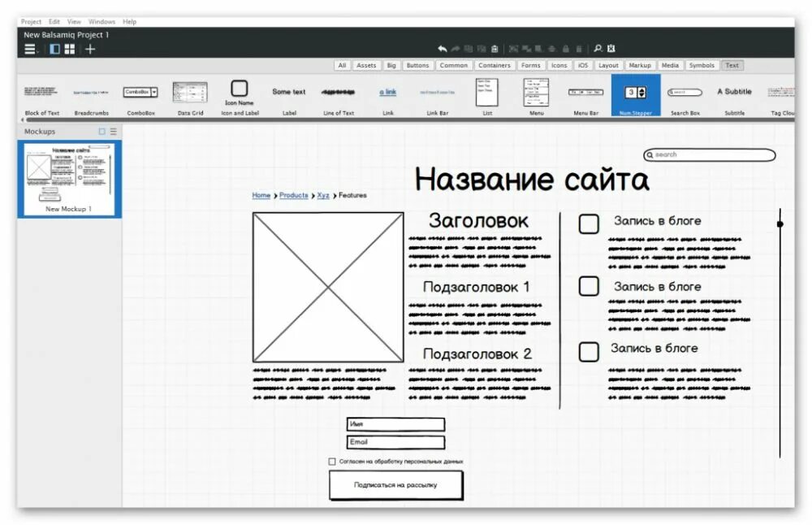Click the Home breadcrumb link
The image size is (812, 525).
click(x=261, y=195)
